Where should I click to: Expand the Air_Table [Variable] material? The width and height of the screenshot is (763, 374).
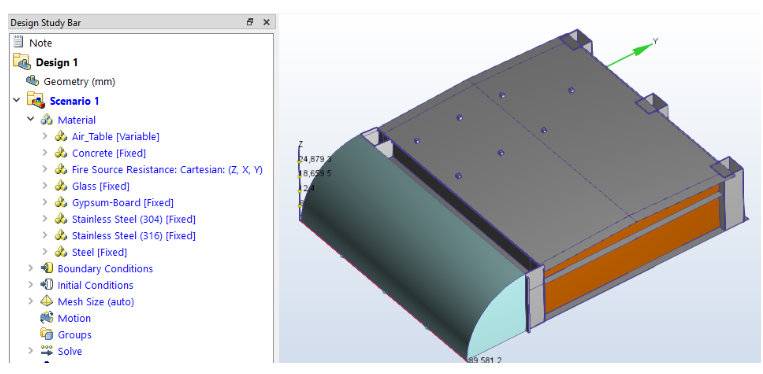45,136
